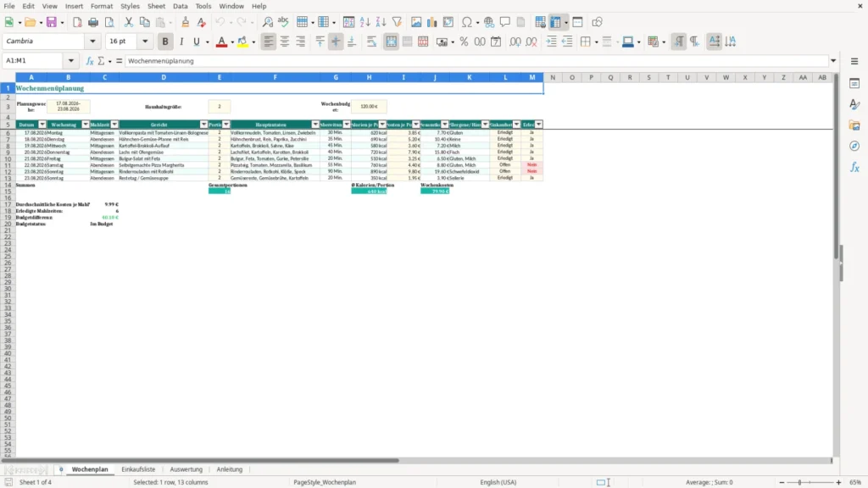The image size is (868, 488).
Task: Click the Increase Indent icon
Action: tap(551, 42)
